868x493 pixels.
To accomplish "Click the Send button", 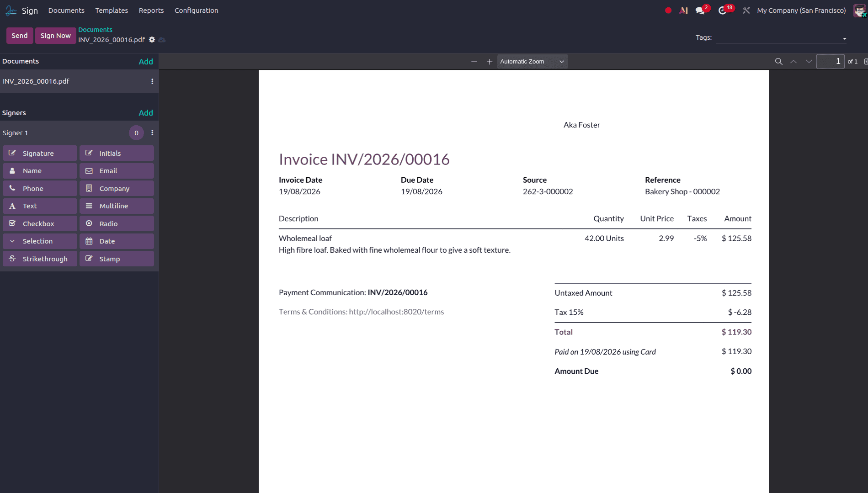I will (x=20, y=36).
